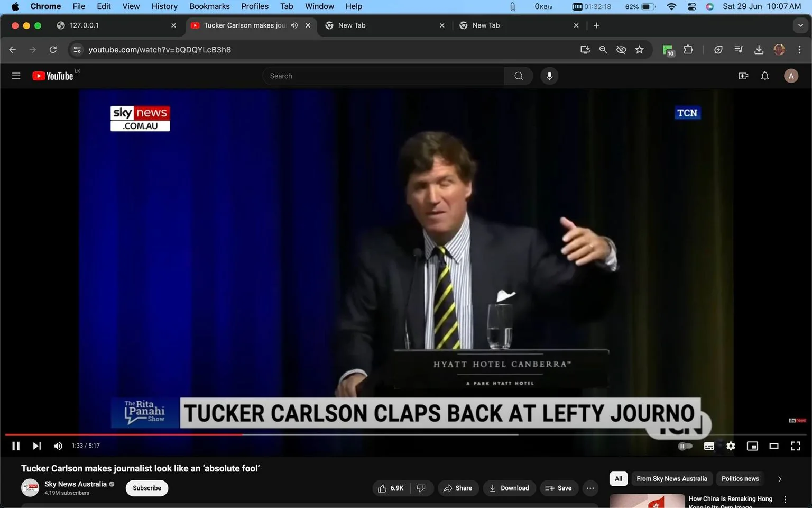This screenshot has width=812, height=508.
Task: Open the YouTube account avatar menu
Action: click(x=791, y=76)
